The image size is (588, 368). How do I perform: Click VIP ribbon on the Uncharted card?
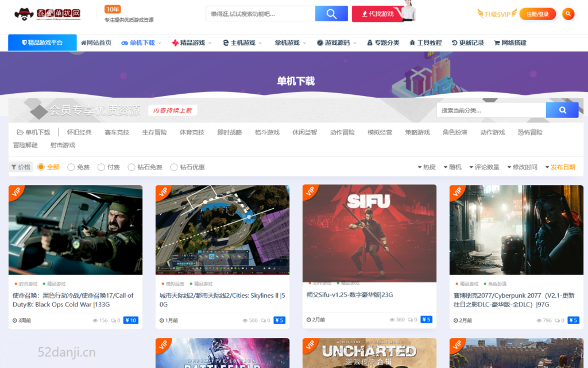click(x=310, y=346)
